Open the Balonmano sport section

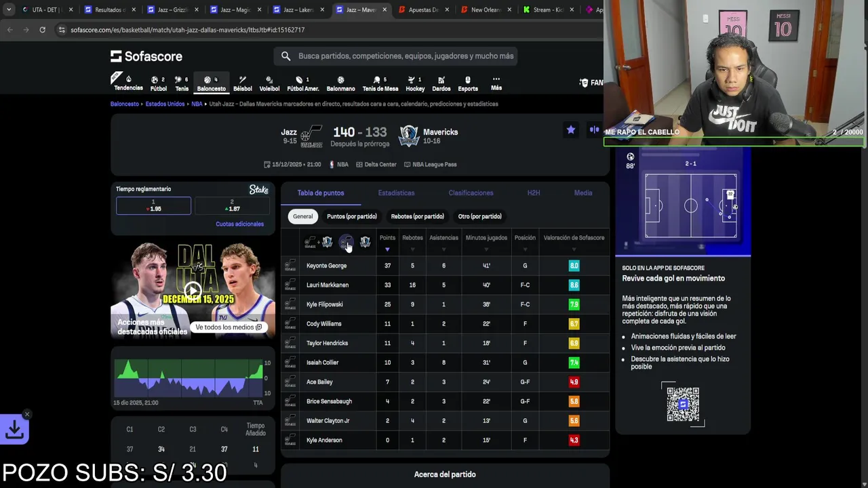pos(340,83)
